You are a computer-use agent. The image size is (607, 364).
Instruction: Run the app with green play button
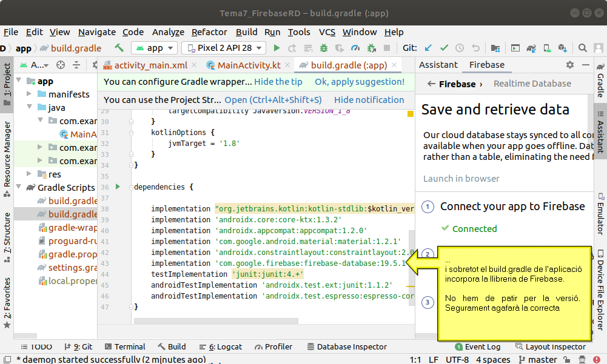277,48
